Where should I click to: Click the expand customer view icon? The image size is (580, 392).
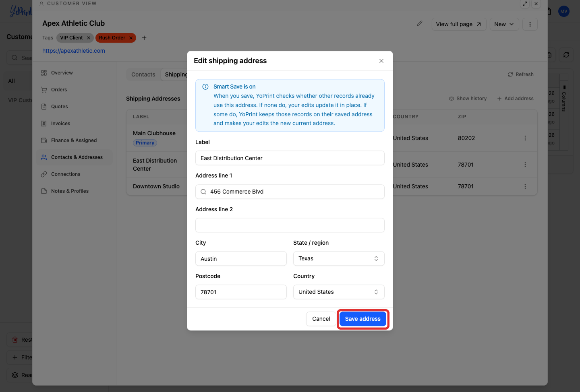coord(525,4)
